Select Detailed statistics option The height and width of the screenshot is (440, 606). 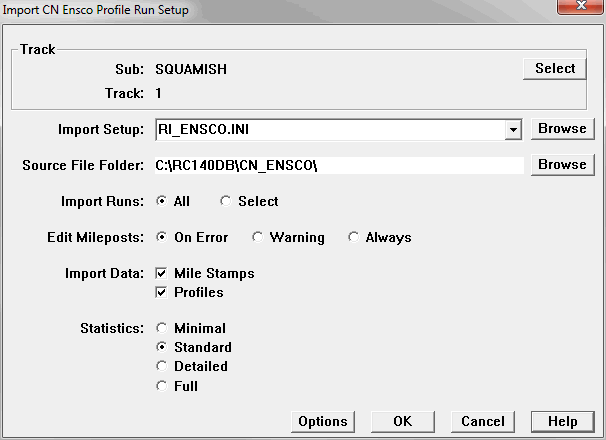[162, 367]
